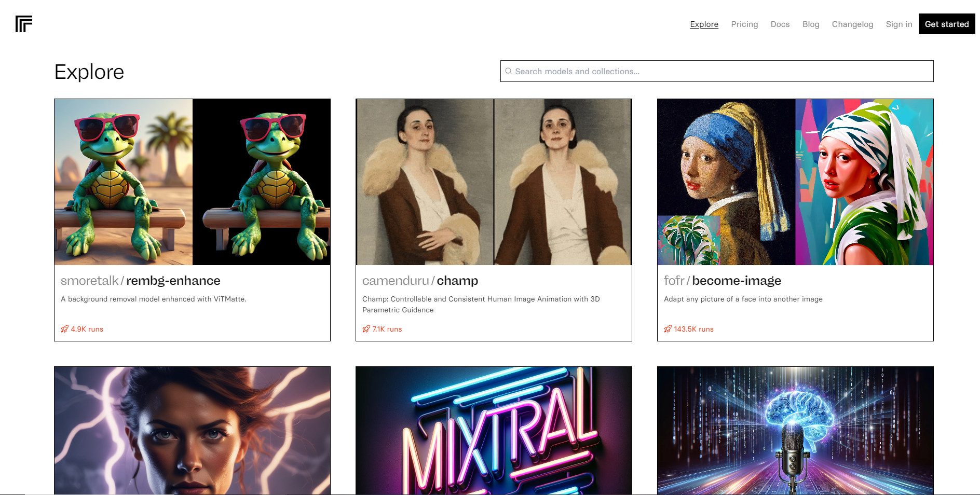Visit the Blog link
Viewport: 980px width, 495px height.
[x=810, y=24]
